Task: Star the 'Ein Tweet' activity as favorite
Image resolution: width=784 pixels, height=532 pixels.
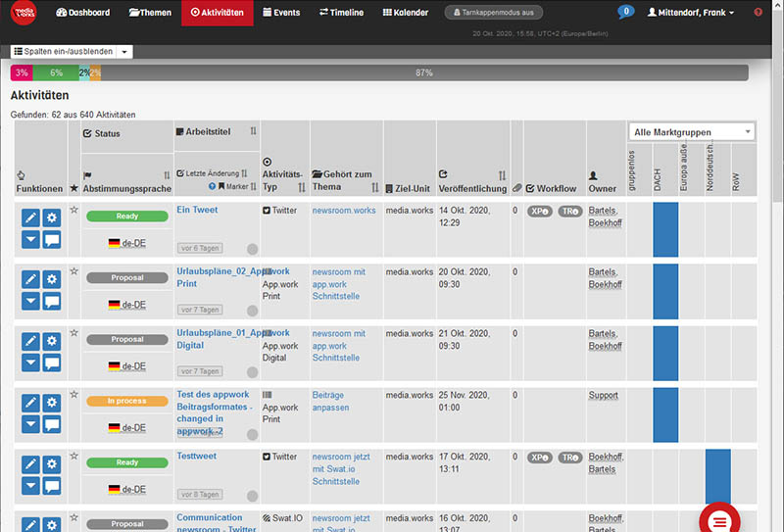Action: pyautogui.click(x=74, y=210)
